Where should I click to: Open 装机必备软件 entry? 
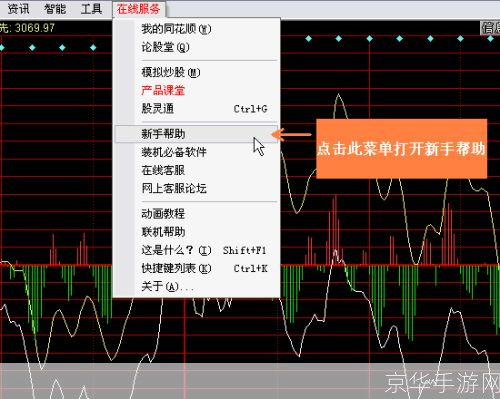point(197,152)
